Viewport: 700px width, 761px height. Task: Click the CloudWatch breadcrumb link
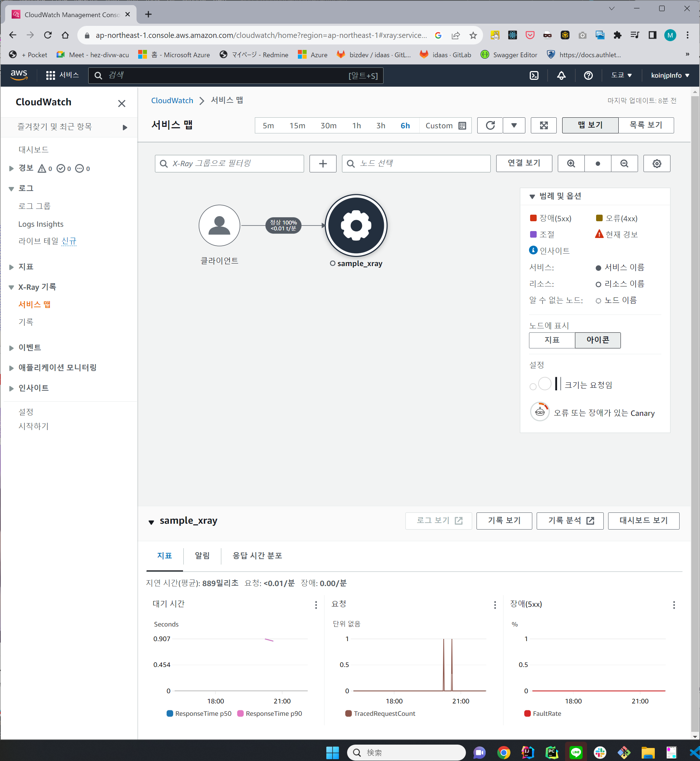(172, 100)
